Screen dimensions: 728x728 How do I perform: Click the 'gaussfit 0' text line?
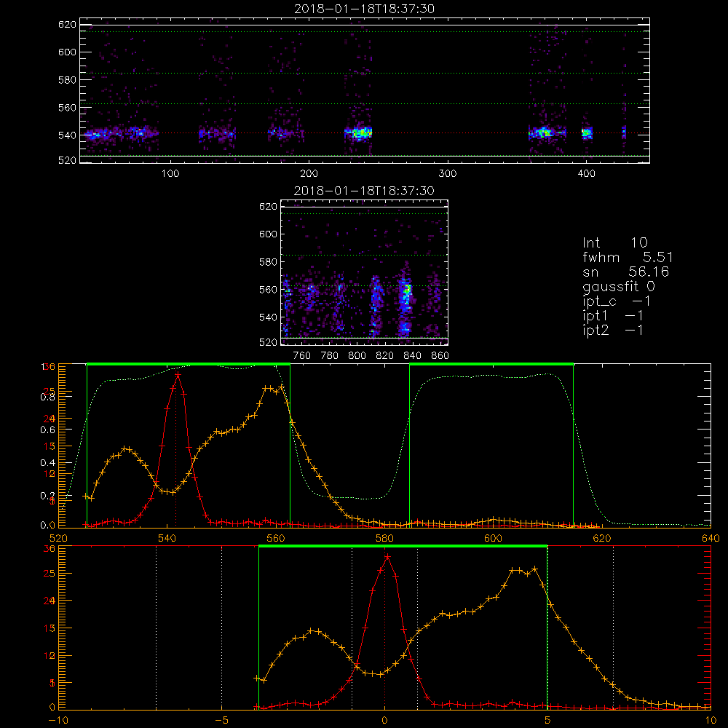click(x=618, y=286)
